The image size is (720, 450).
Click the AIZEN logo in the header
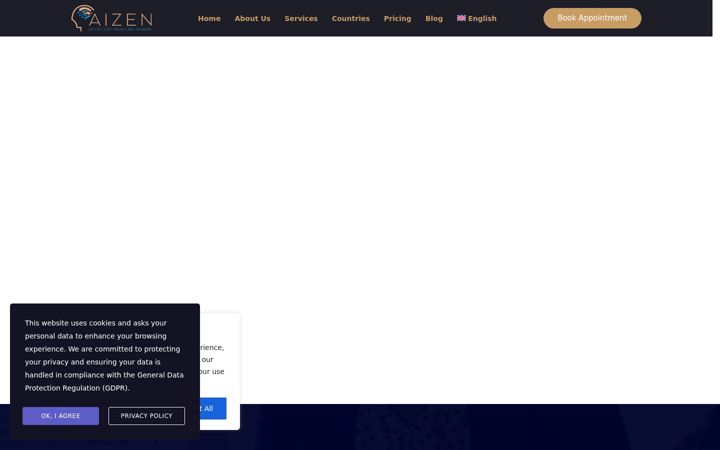[112, 18]
